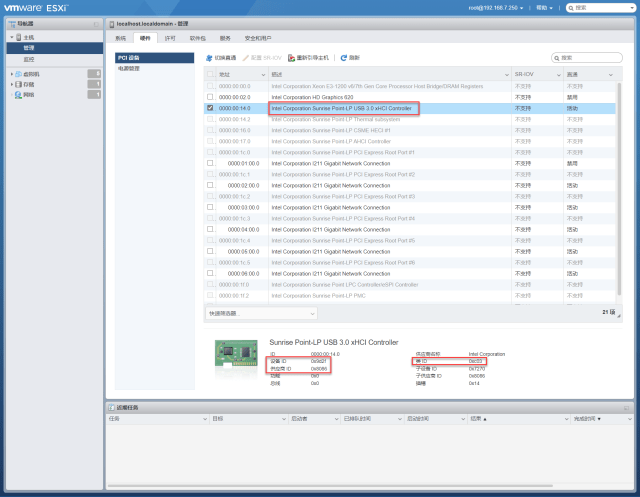The width and height of the screenshot is (640, 497).
Task: Check the I211 device at 0000:05:00.0
Action: tap(210, 251)
